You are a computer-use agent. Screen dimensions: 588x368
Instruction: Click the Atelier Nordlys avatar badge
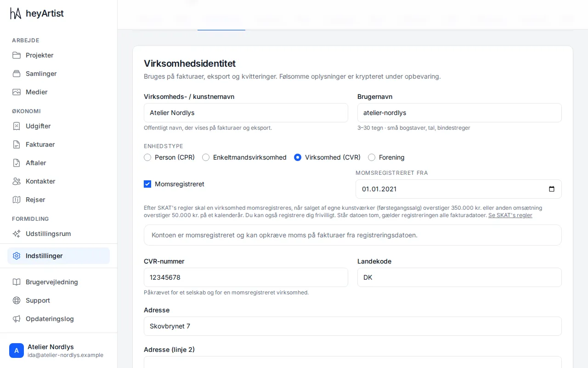[x=17, y=351]
